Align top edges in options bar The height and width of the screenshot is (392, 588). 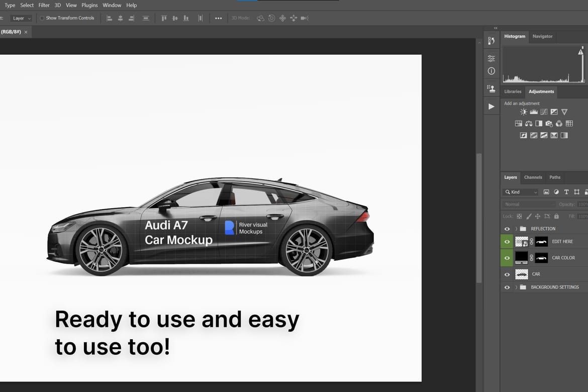point(164,18)
